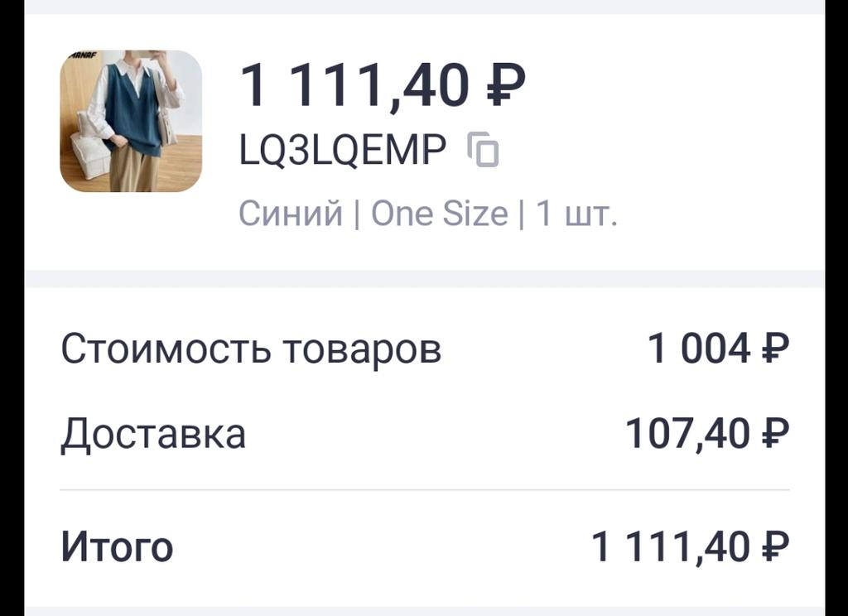This screenshot has width=848, height=616.
Task: Tap the Доставка label
Action: 153,433
